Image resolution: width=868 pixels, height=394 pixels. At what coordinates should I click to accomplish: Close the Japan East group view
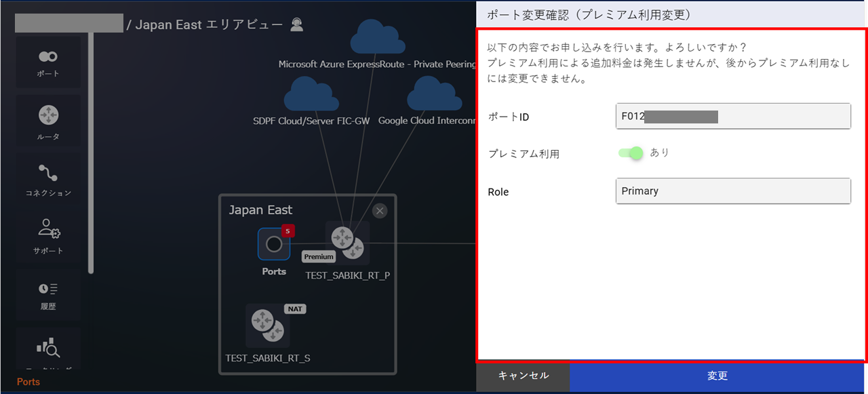pyautogui.click(x=380, y=211)
